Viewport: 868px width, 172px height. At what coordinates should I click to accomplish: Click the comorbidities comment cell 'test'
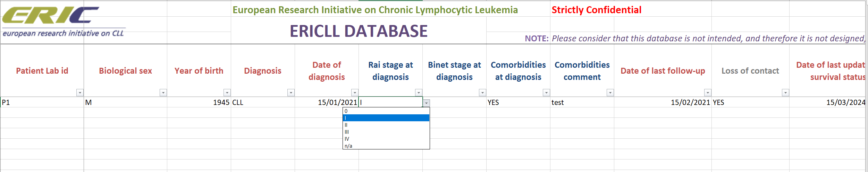tap(582, 103)
